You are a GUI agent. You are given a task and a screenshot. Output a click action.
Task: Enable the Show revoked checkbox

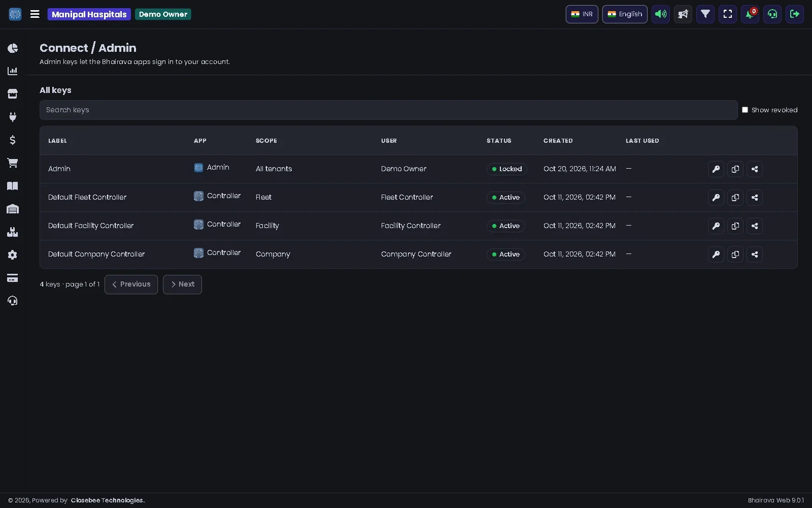pos(745,110)
